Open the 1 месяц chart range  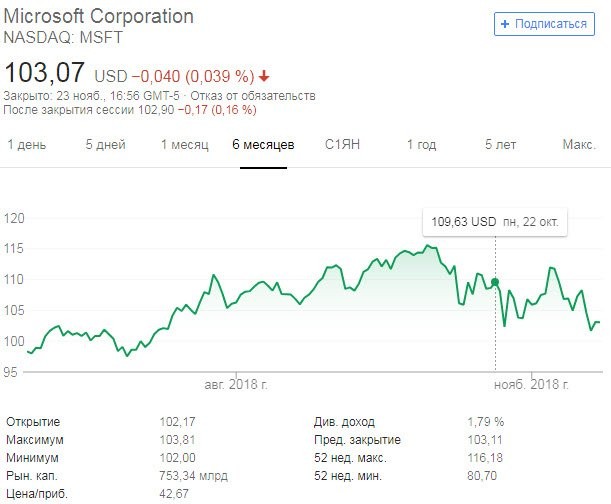point(185,145)
